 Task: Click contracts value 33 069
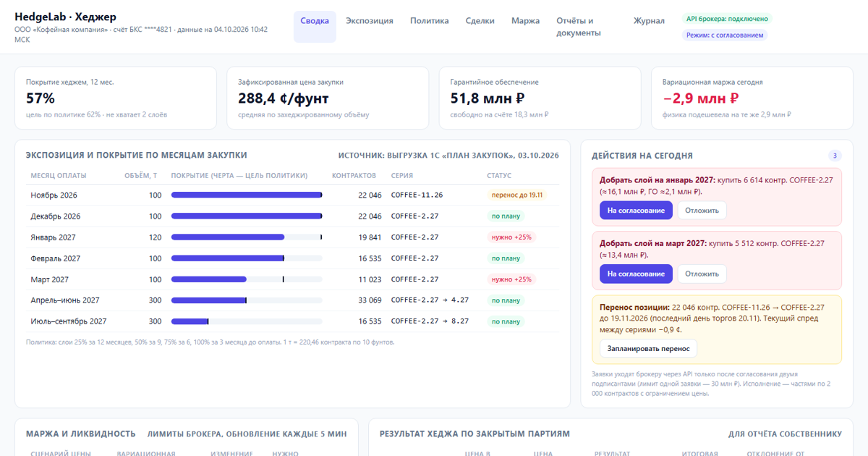pyautogui.click(x=370, y=300)
